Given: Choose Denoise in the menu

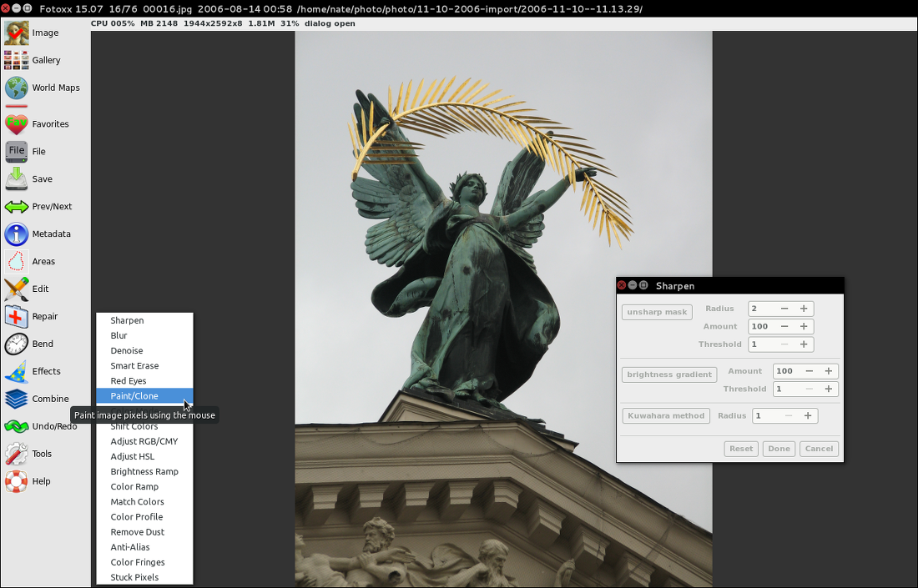Looking at the screenshot, I should pos(127,351).
